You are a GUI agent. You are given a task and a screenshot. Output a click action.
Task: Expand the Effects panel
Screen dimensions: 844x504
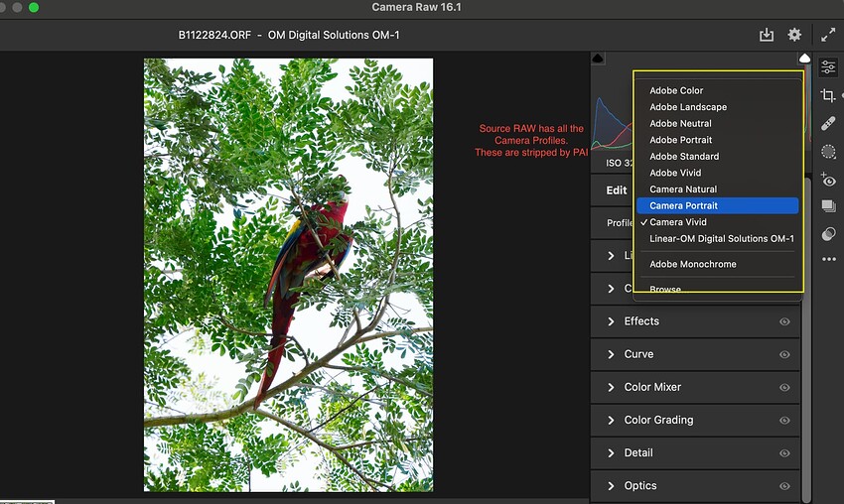coord(611,321)
